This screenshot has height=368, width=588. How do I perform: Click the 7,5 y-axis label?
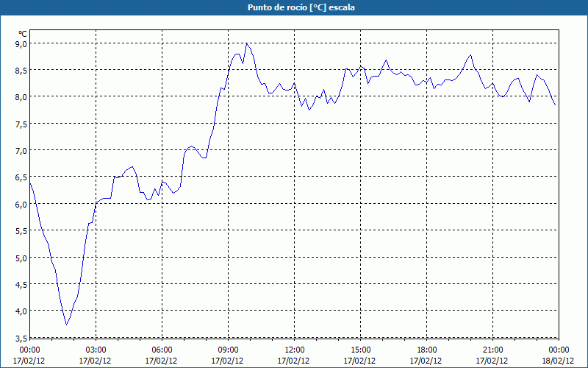click(22, 124)
